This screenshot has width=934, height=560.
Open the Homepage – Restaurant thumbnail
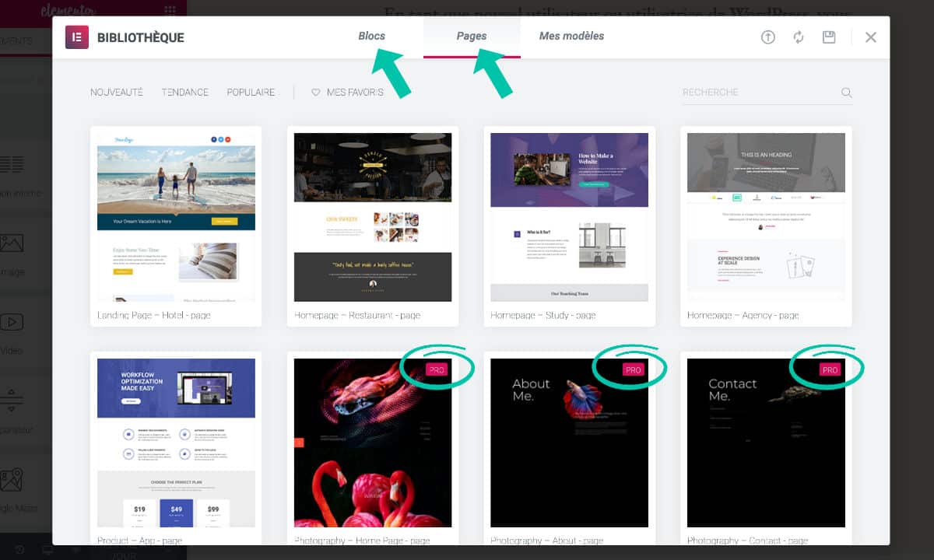point(373,217)
